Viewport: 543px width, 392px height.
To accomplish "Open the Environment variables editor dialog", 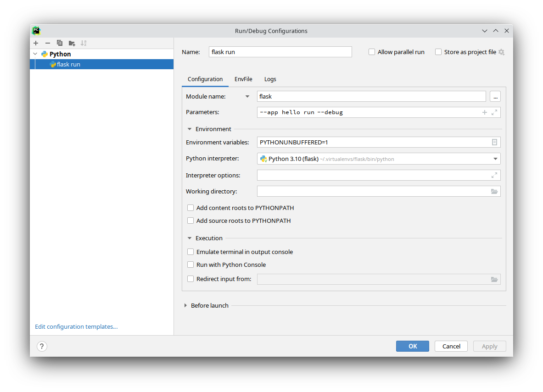I will tap(494, 142).
